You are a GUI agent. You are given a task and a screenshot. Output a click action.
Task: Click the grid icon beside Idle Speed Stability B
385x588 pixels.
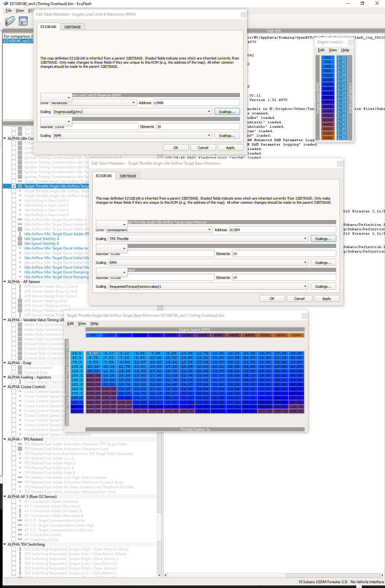(x=20, y=244)
